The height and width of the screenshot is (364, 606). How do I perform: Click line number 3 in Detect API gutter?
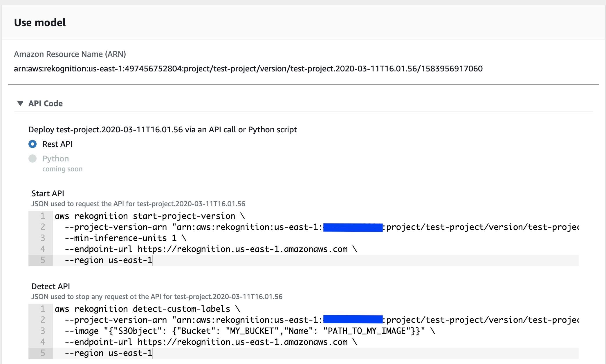[43, 331]
